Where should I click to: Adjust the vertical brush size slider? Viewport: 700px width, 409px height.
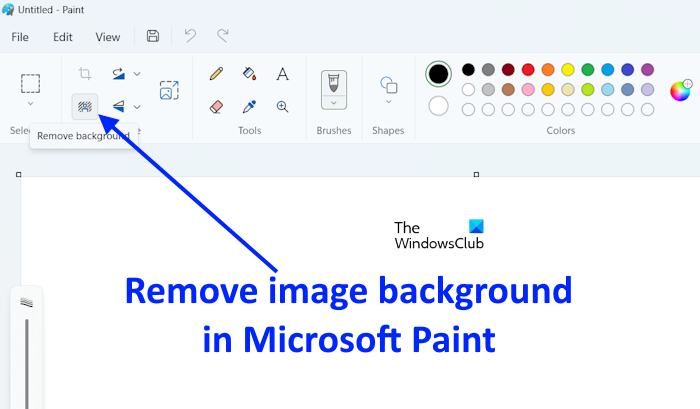[x=27, y=363]
